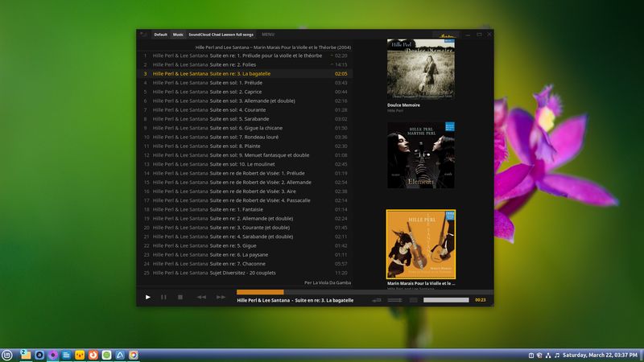Select track 6 Allemande (et double) en sol

246,101
